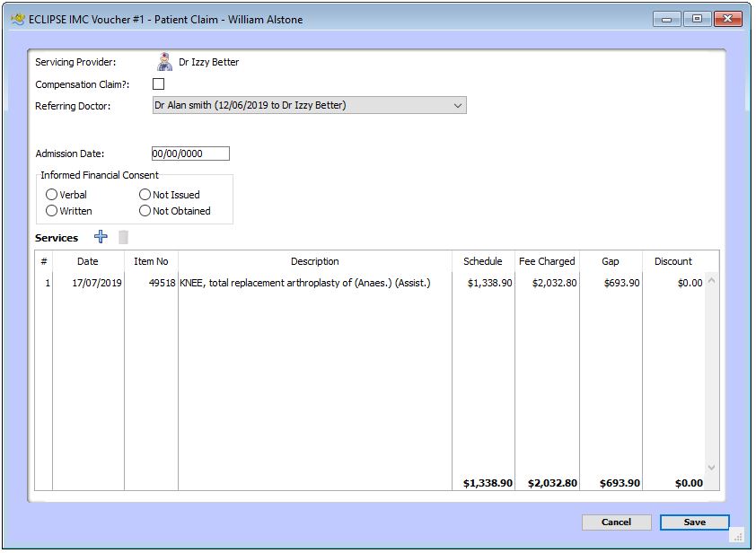This screenshot has width=756, height=553.
Task: Click the Fee Charged column header
Action: 546,261
